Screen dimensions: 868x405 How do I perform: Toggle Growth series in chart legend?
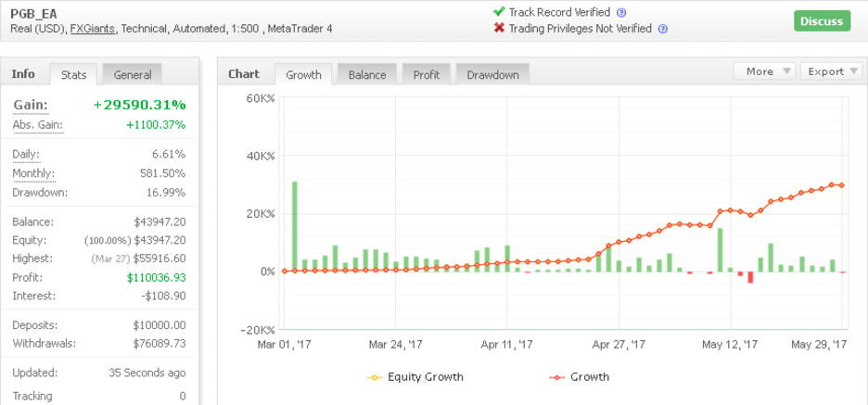click(579, 377)
